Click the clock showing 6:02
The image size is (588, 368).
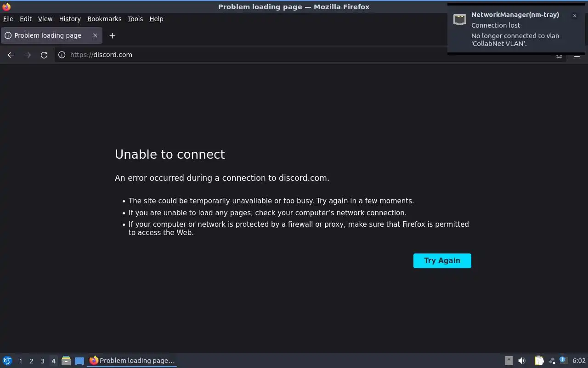coord(579,361)
